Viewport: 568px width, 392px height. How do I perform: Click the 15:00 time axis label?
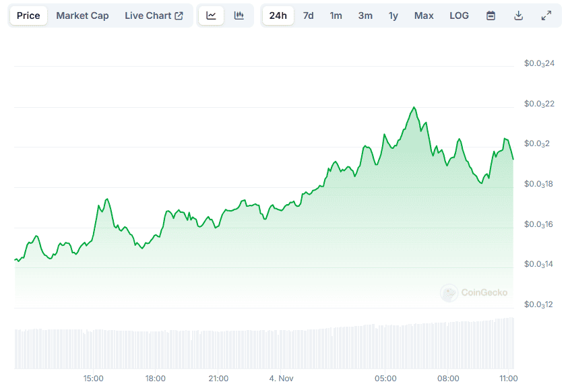click(93, 379)
